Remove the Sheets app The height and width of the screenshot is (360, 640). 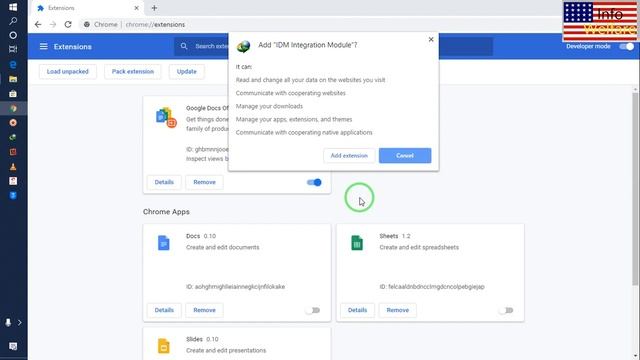pos(398,310)
